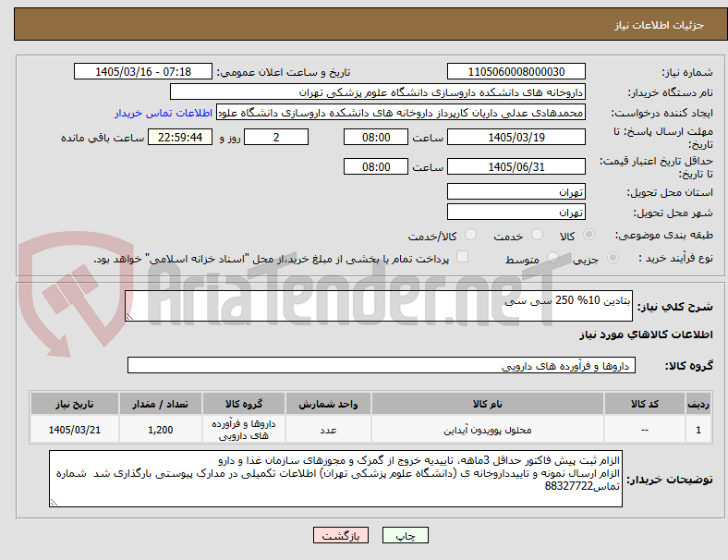Click the بازگشت back button

coord(341,535)
